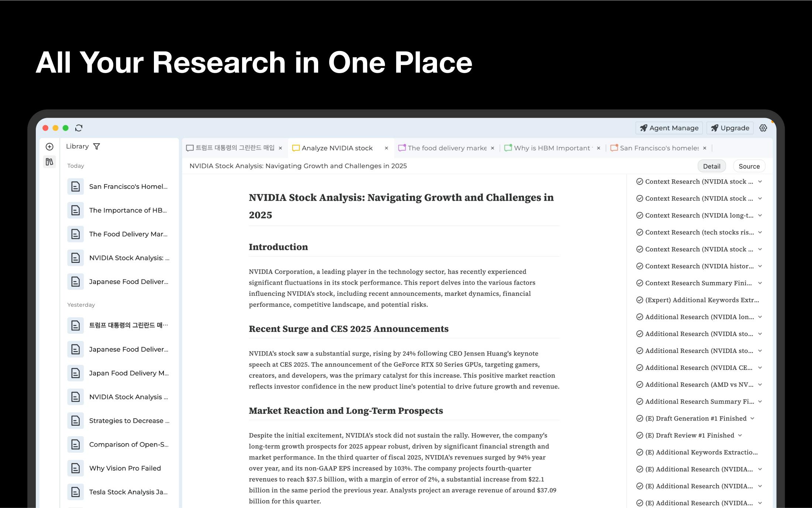Expand the Context Research (NVIDIA histor... step
The width and height of the screenshot is (812, 508).
coord(760,266)
